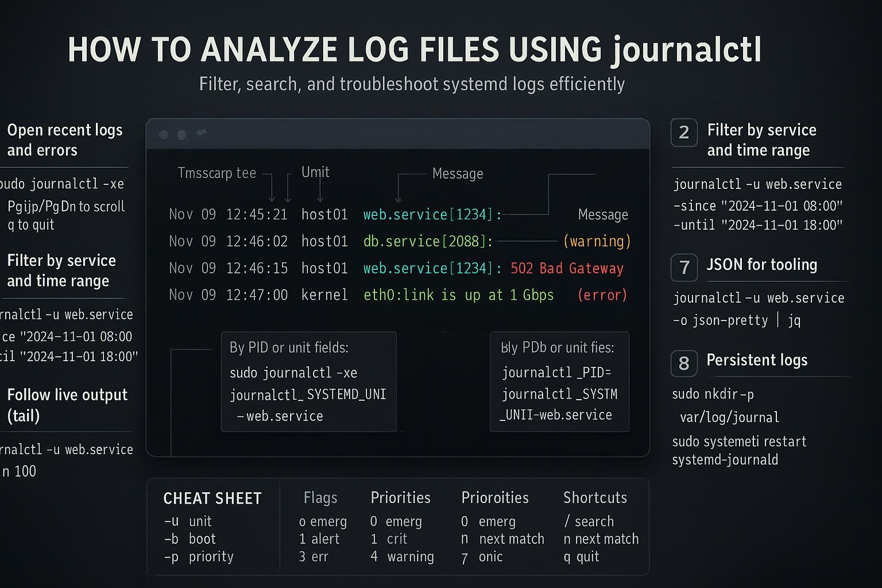The image size is (882, 588).
Task: Select the Flags column header
Action: [x=320, y=498]
